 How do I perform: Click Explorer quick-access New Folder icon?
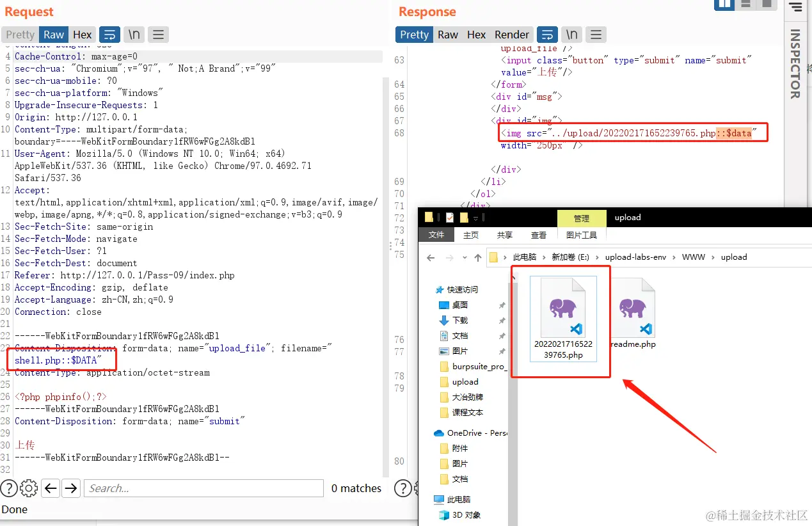tap(464, 218)
